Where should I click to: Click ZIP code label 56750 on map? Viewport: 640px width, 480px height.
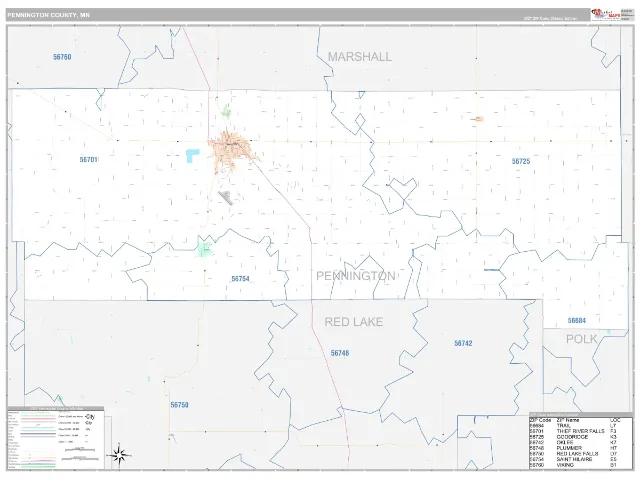tap(180, 405)
